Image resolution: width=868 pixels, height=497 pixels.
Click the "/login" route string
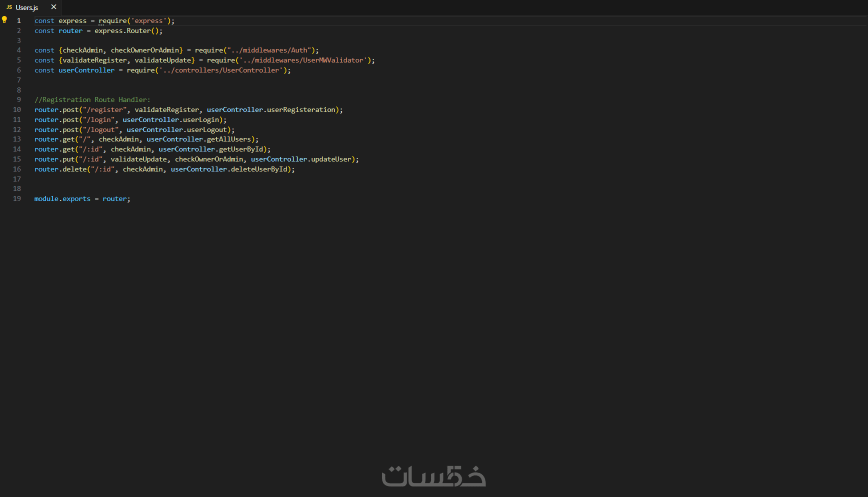point(98,120)
